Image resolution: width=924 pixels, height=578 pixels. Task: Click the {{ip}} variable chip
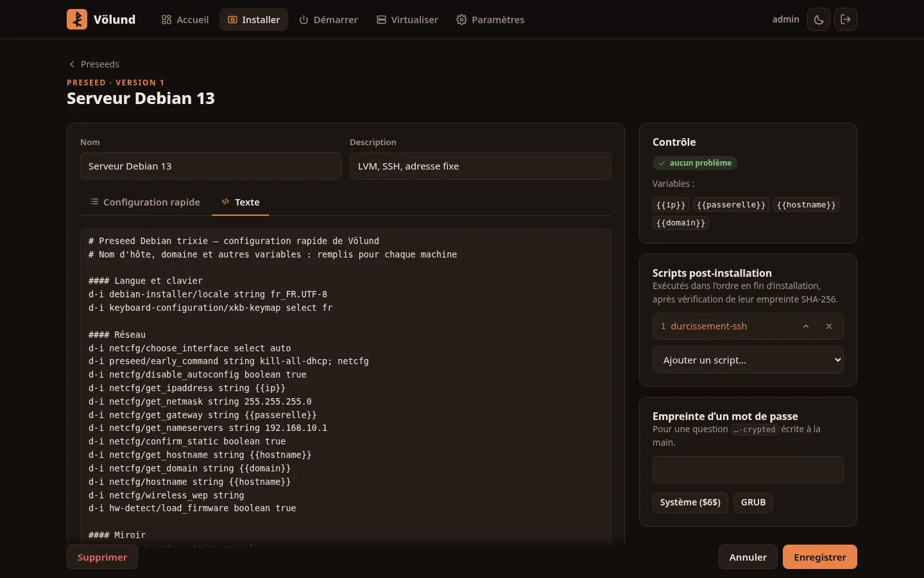[671, 205]
